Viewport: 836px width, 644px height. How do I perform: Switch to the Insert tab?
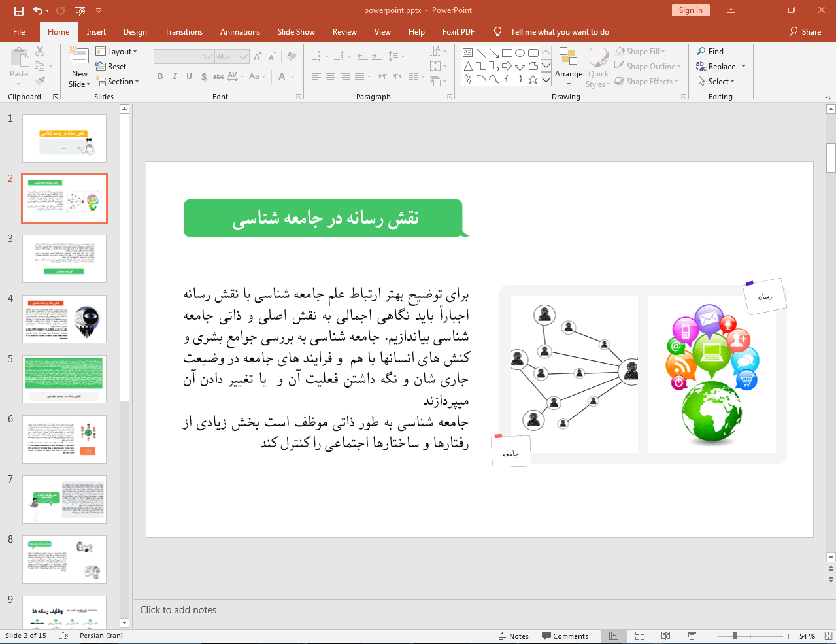(96, 32)
